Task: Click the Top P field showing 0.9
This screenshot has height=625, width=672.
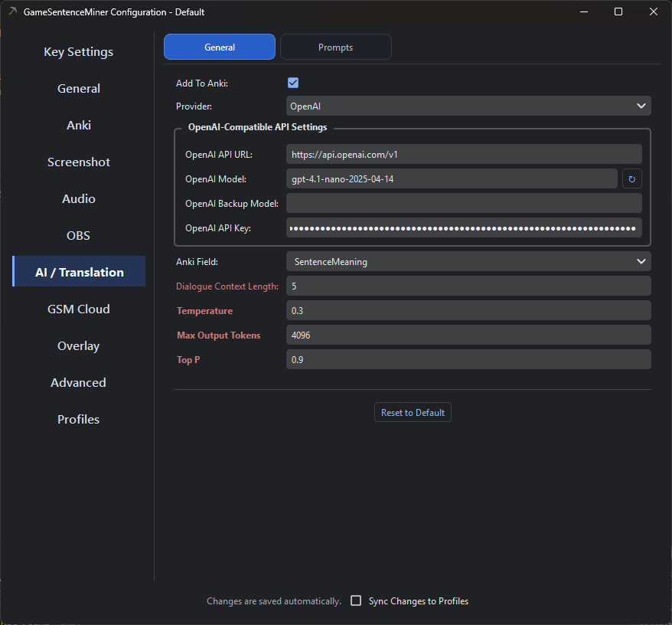Action: coord(468,359)
